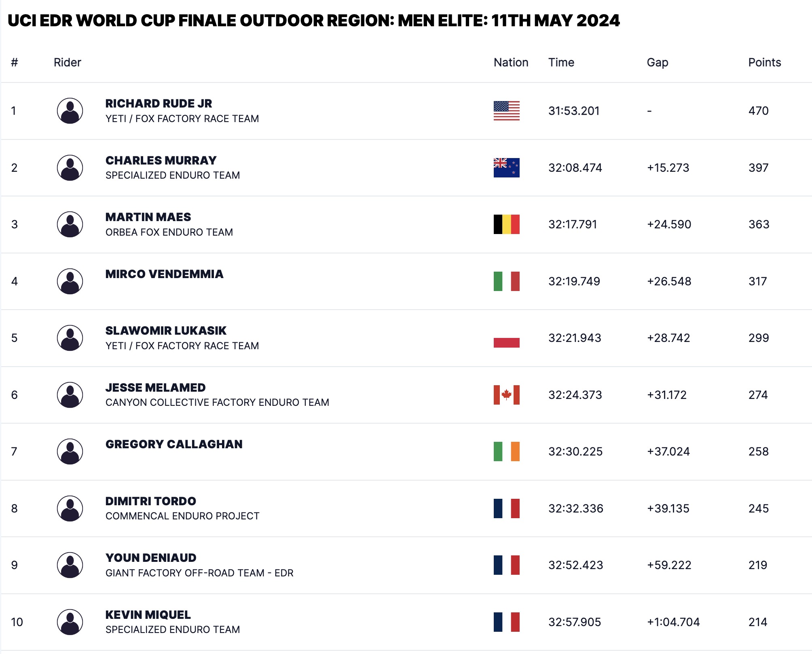
Task: Sort by the Time column header
Action: pos(561,62)
